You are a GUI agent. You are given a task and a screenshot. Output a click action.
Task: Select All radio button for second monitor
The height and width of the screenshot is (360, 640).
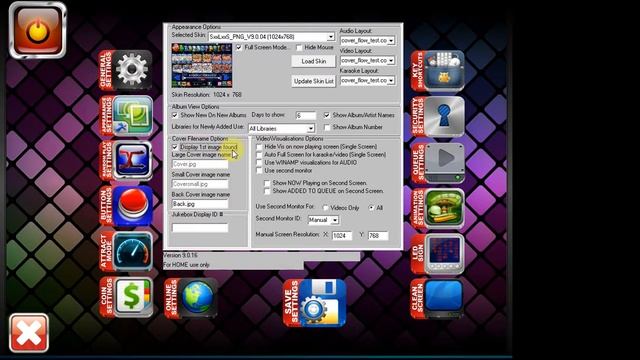(x=371, y=208)
